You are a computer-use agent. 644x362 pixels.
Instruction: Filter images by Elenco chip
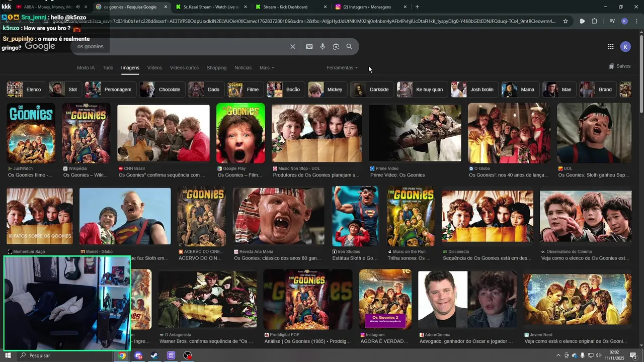pyautogui.click(x=26, y=89)
